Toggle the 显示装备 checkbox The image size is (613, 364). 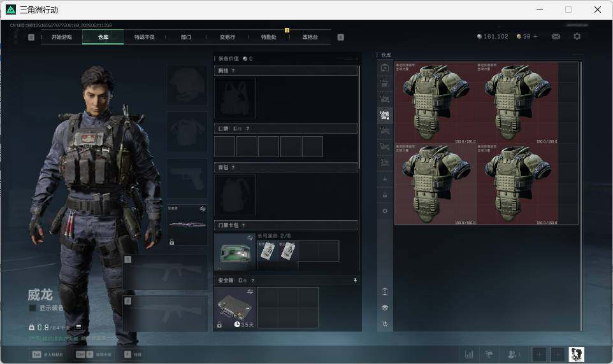pyautogui.click(x=33, y=308)
